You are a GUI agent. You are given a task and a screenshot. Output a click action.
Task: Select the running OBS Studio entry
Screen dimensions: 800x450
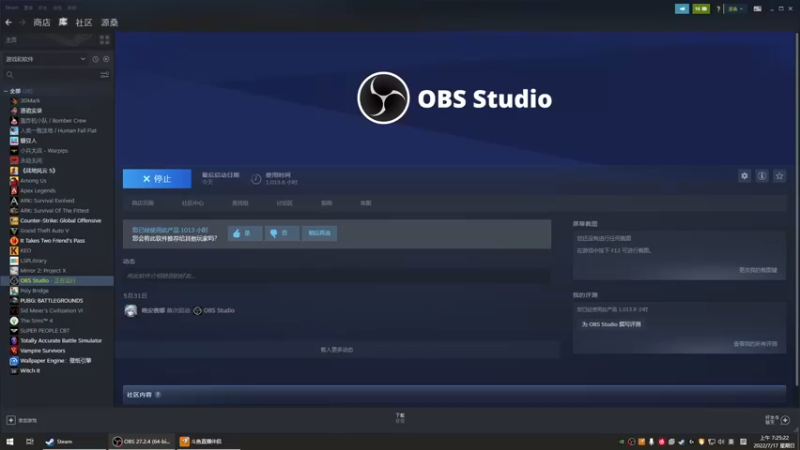(57, 281)
